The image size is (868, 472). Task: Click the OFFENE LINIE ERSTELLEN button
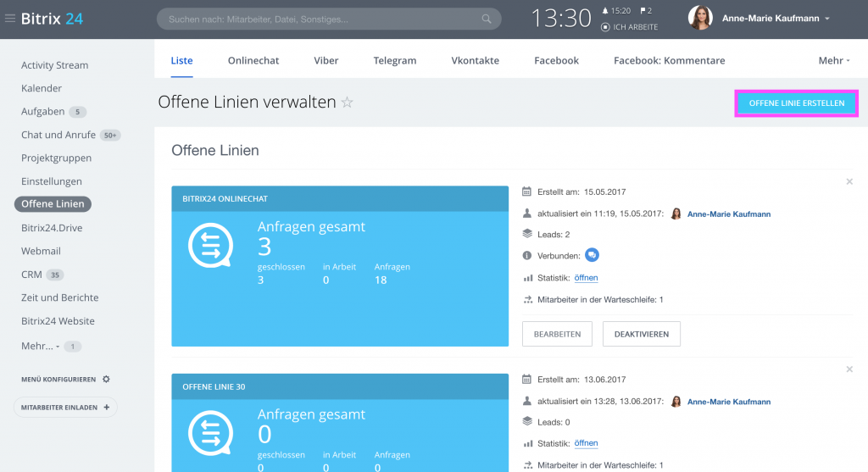coord(797,103)
